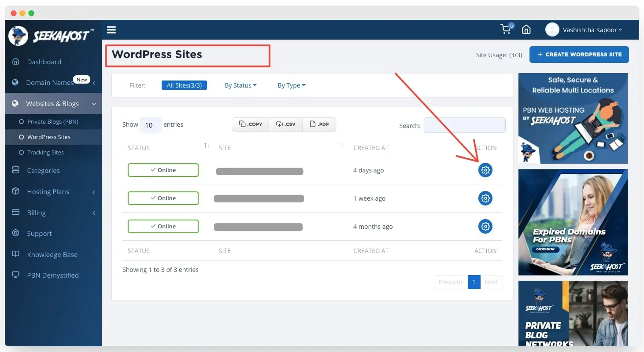The width and height of the screenshot is (644, 352).
Task: Open Knowledge Base menu item
Action: pyautogui.click(x=52, y=254)
